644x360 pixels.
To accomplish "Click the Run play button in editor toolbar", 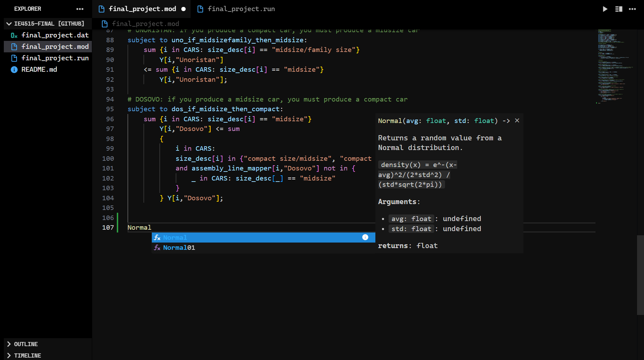I will (605, 9).
